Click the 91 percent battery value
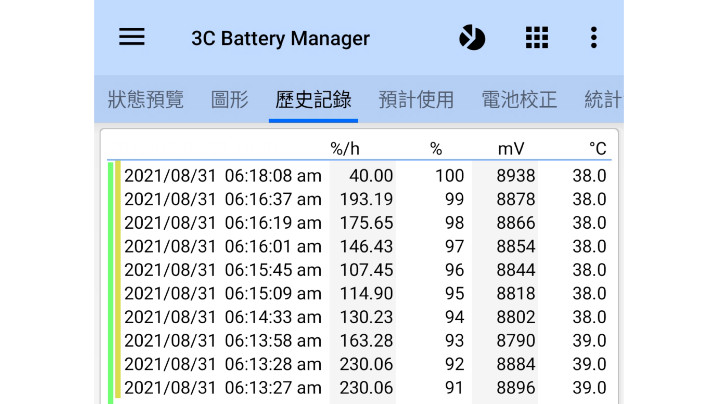 (x=454, y=388)
